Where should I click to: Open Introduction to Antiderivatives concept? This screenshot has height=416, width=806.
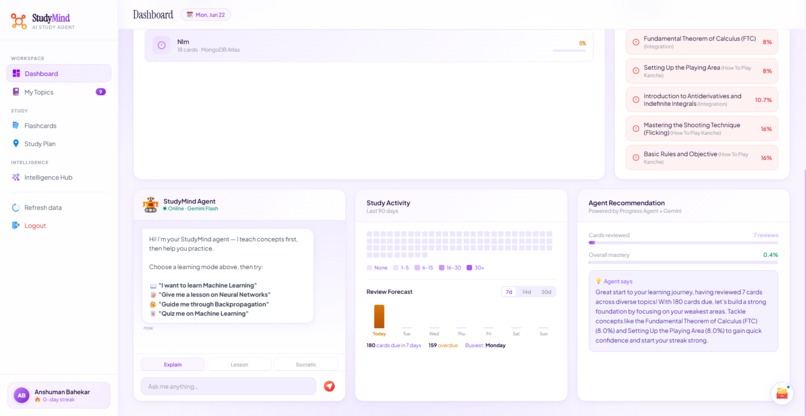[x=702, y=100]
